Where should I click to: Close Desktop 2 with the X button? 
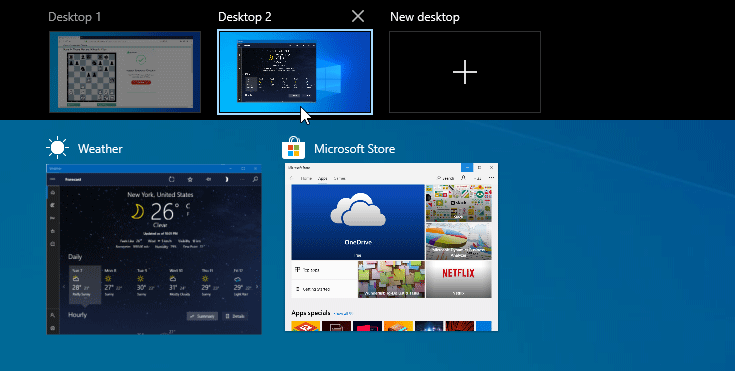click(358, 16)
